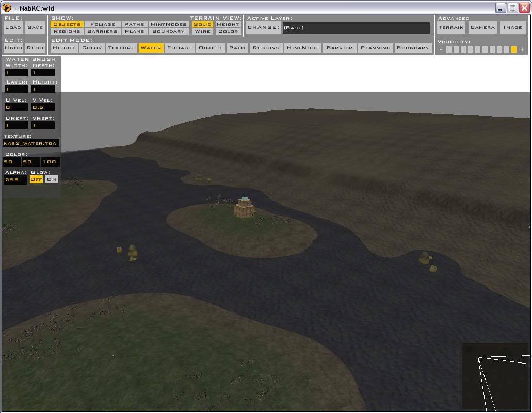Edit water color blue value 100
This screenshot has width=532, height=413.
point(50,162)
